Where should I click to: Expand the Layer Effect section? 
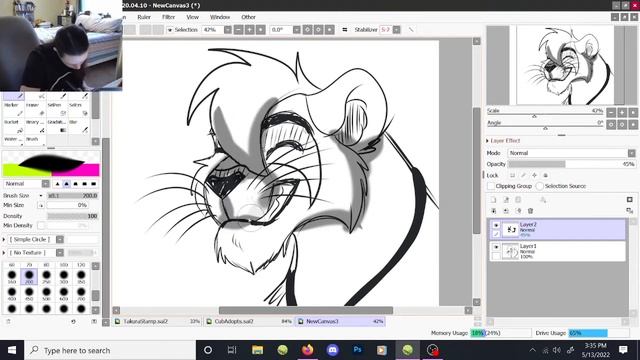point(488,140)
